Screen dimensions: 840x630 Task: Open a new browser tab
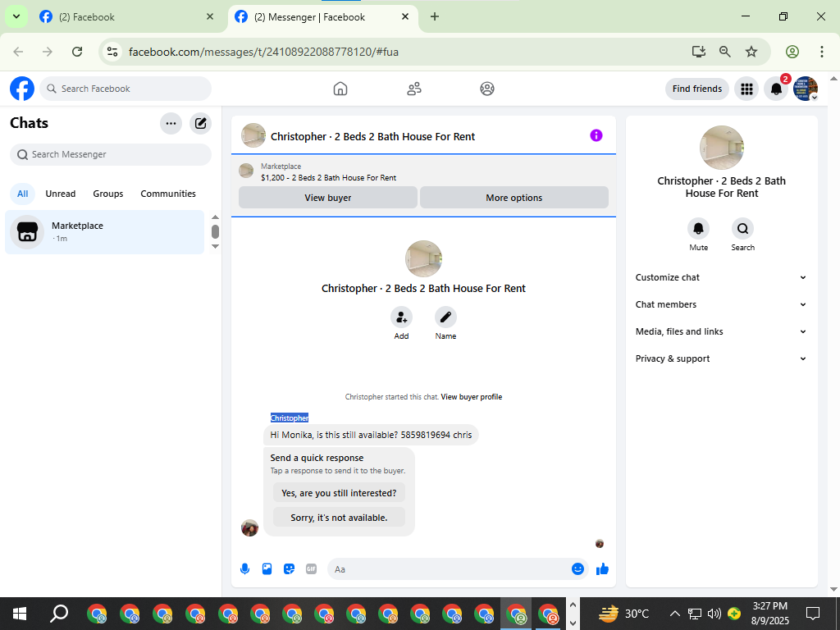[435, 16]
